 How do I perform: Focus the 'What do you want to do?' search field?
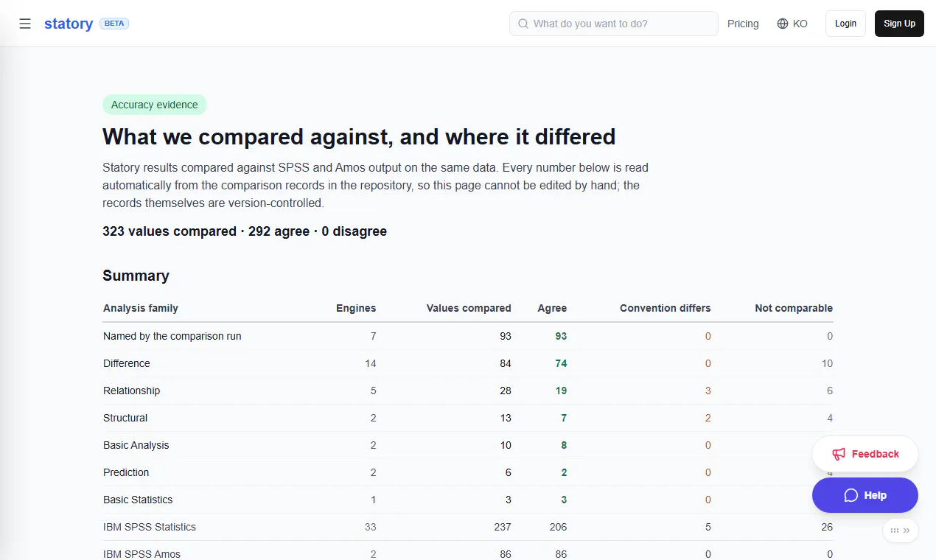[614, 24]
